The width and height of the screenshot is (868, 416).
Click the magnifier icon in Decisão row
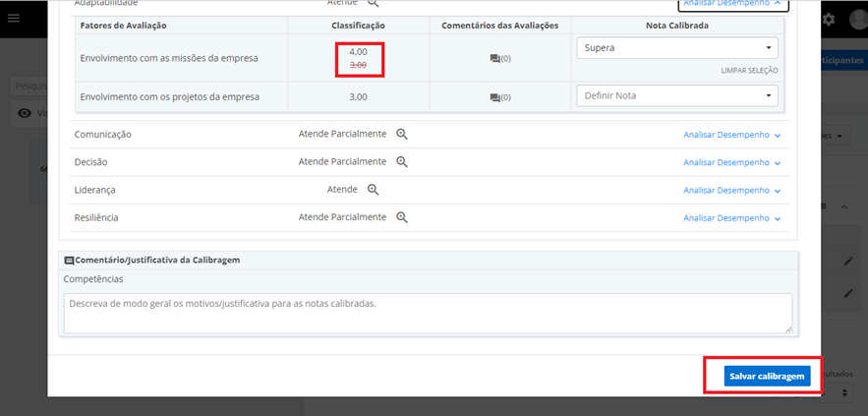(402, 161)
